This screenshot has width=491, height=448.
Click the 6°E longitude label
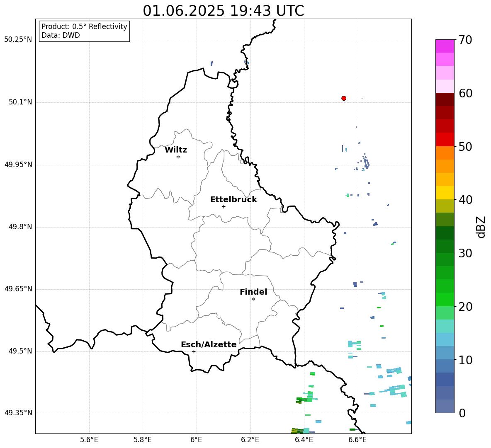pos(196,440)
